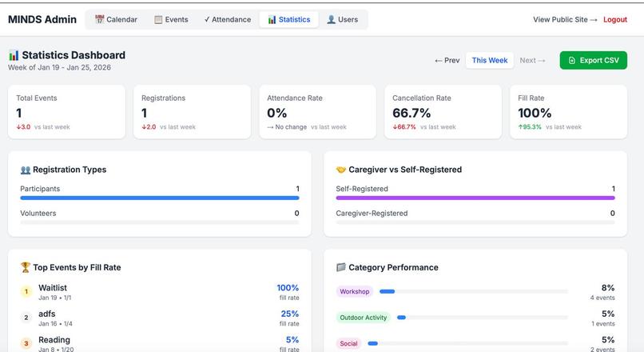Click the calendar icon in the navigation bar
The image size is (644, 352).
(x=99, y=19)
